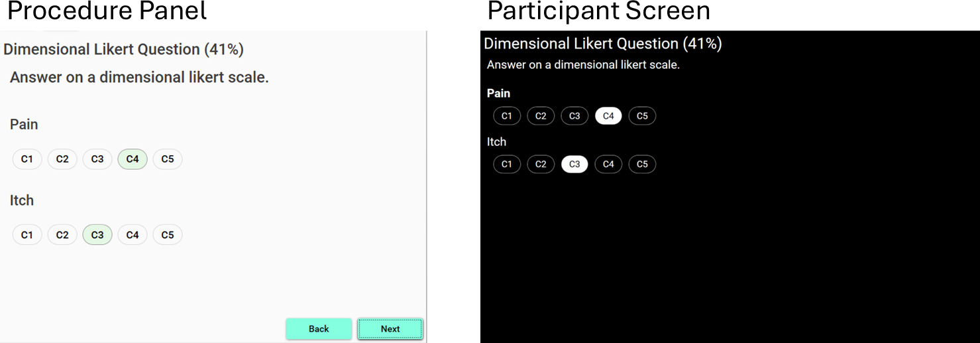Pick C1 for Itch in Procedure Panel

pyautogui.click(x=27, y=235)
